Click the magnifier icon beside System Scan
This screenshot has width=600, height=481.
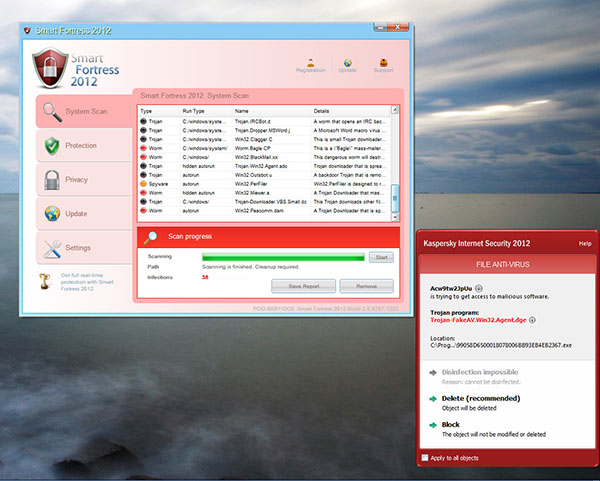pos(52,112)
